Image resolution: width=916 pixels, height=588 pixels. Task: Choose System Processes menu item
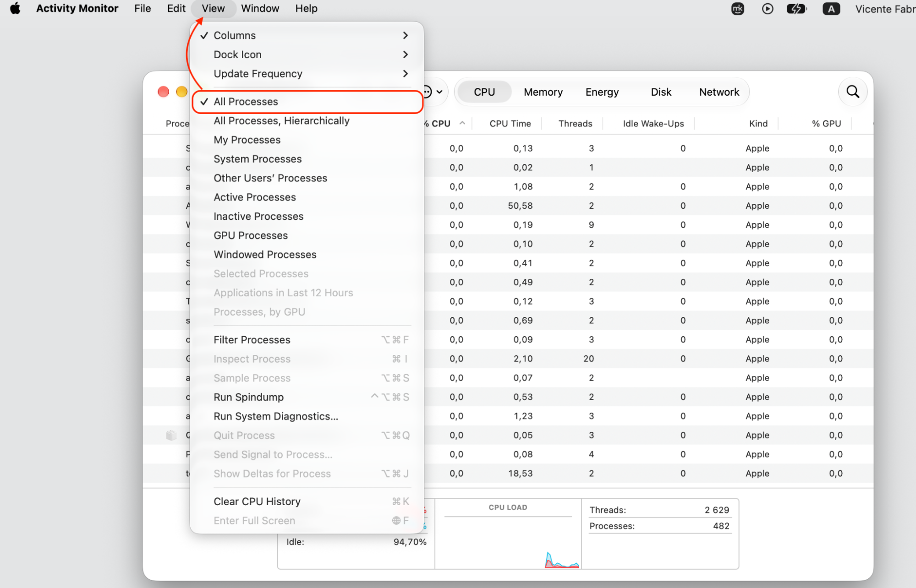pos(307,159)
